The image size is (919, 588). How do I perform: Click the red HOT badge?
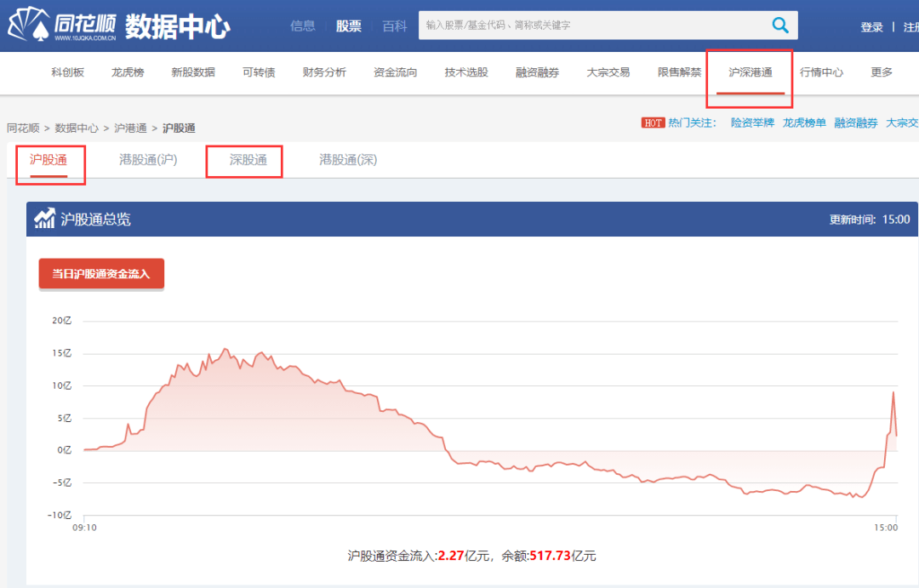coord(653,123)
